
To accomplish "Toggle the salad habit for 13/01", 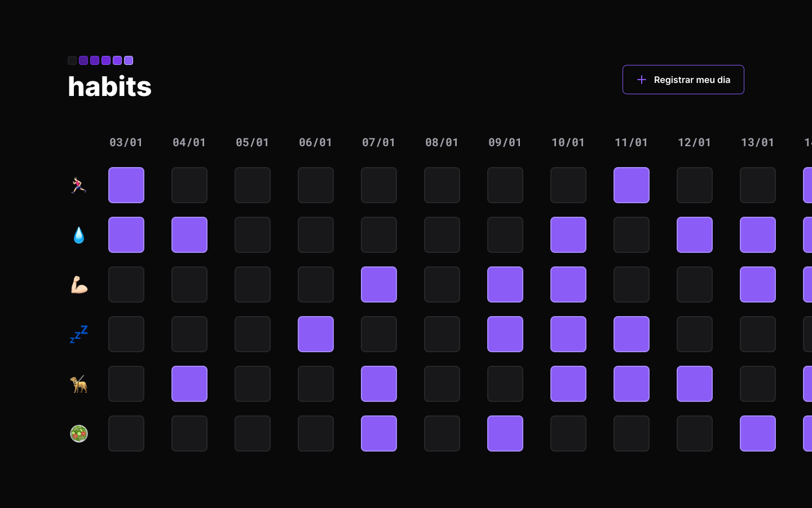I will (758, 433).
